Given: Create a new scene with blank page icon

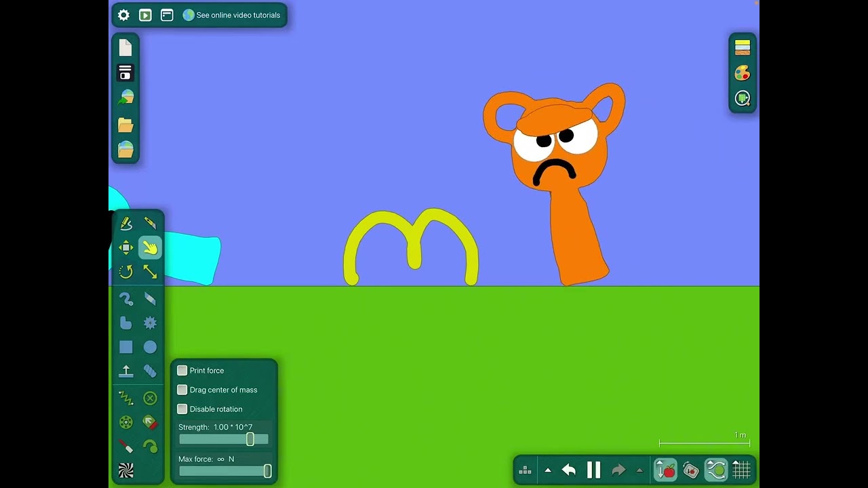Looking at the screenshot, I should coord(125,47).
